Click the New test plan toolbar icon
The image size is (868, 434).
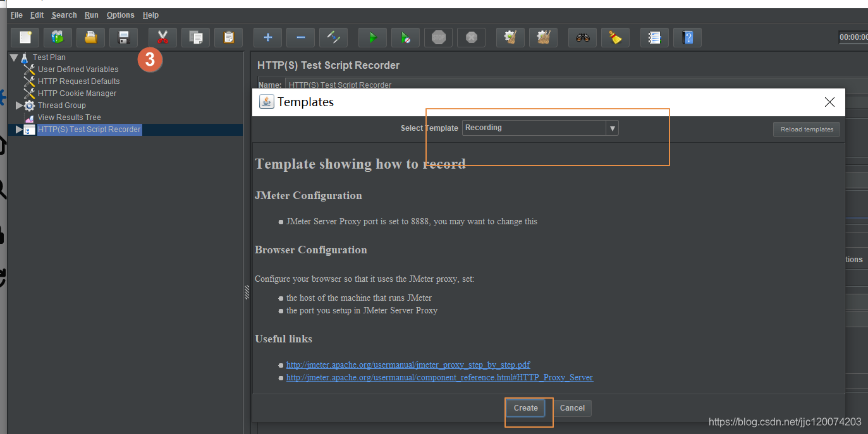click(25, 38)
